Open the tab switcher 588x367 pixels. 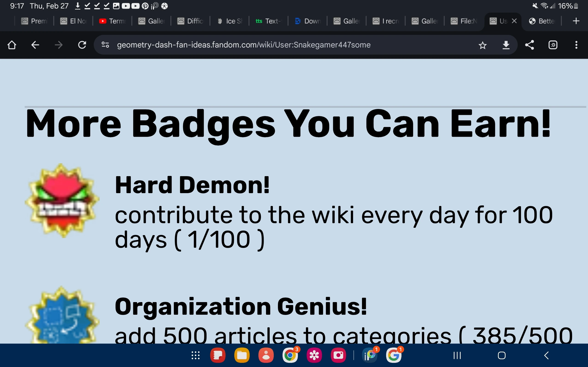point(553,45)
